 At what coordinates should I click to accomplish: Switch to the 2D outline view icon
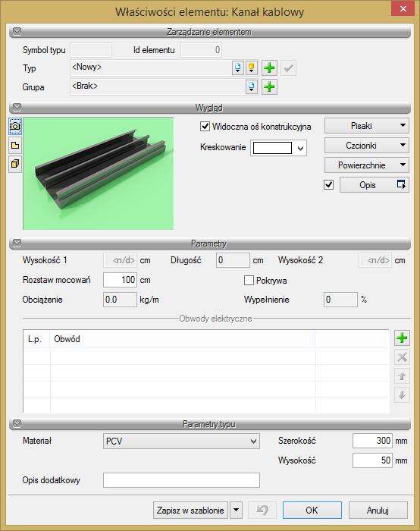click(15, 146)
